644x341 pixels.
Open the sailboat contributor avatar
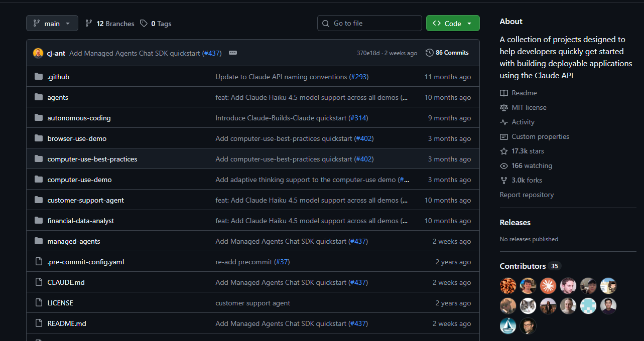(508, 326)
